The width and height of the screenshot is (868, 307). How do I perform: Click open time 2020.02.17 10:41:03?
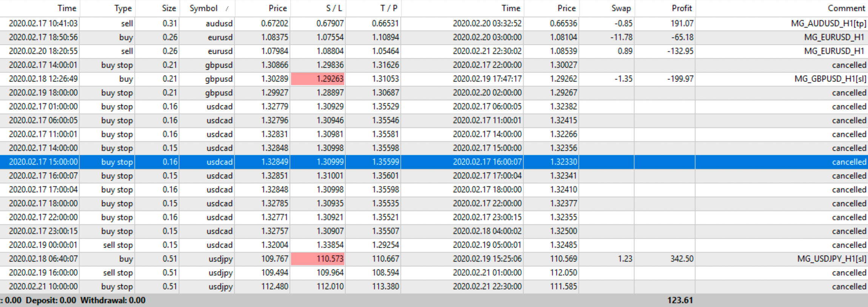43,23
